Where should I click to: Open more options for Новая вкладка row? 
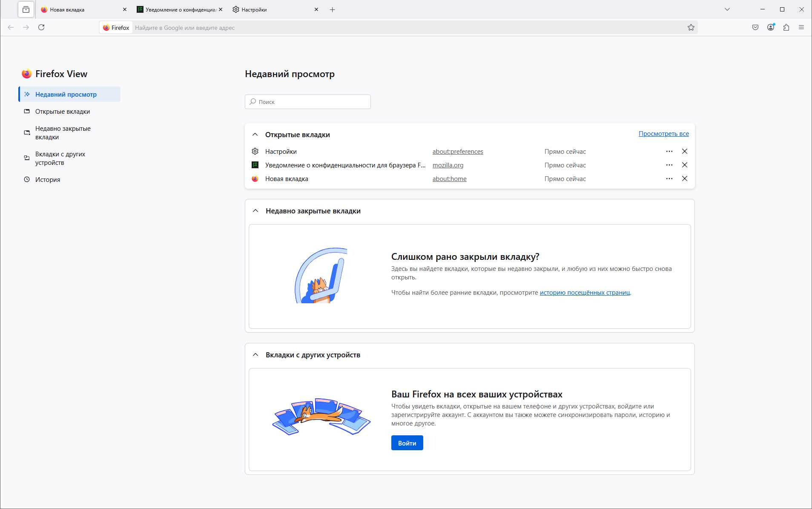click(669, 178)
